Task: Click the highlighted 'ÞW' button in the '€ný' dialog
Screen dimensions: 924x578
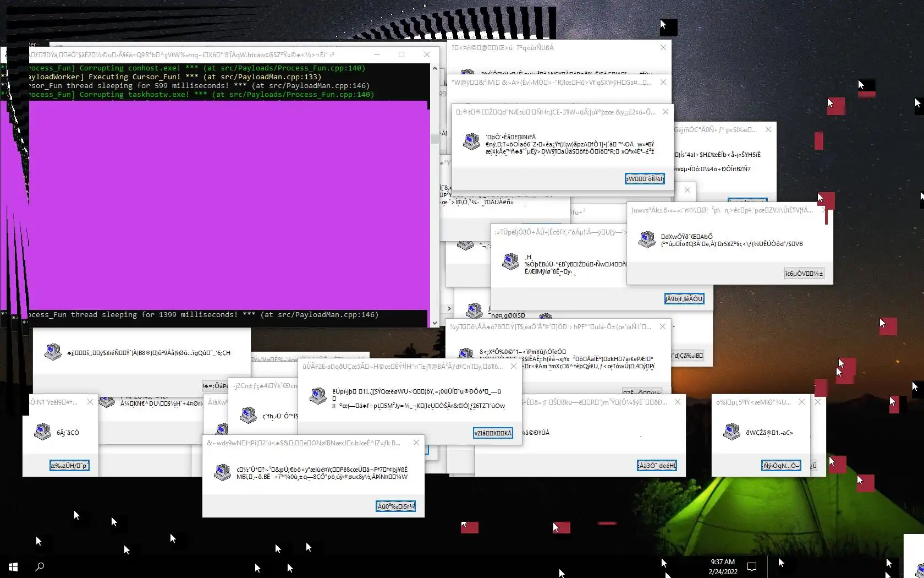Action: click(x=645, y=178)
